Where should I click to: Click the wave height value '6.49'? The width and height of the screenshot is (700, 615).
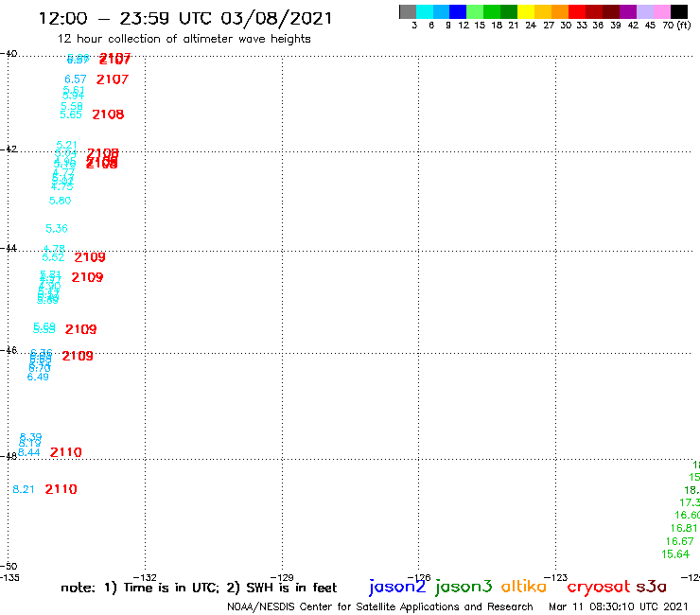click(38, 377)
